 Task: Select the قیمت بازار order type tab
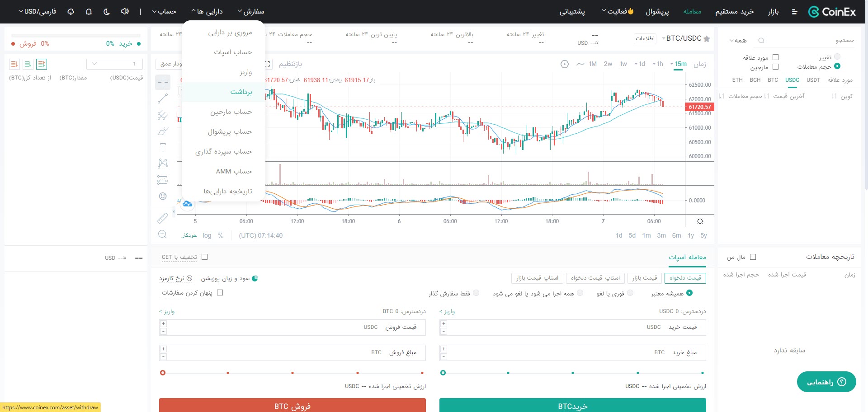(x=644, y=278)
